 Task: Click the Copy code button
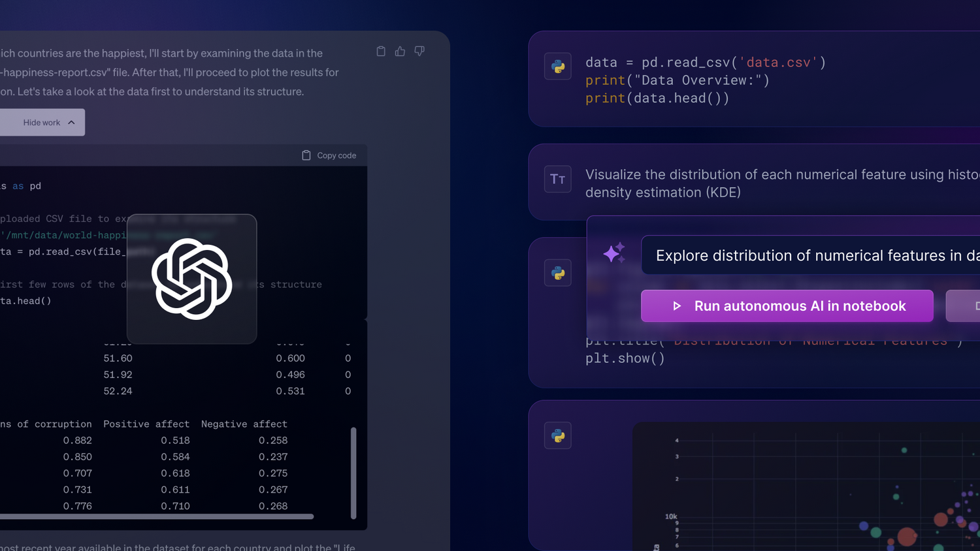click(329, 155)
